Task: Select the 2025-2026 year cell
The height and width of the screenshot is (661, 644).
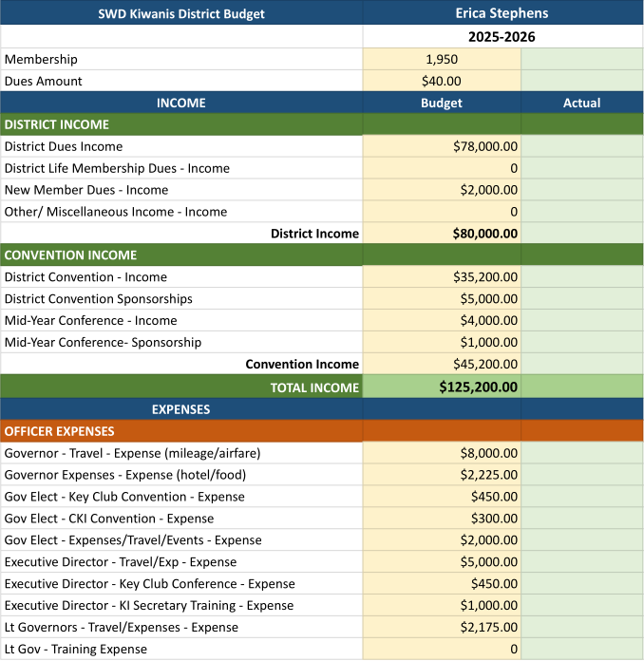Action: 502,37
